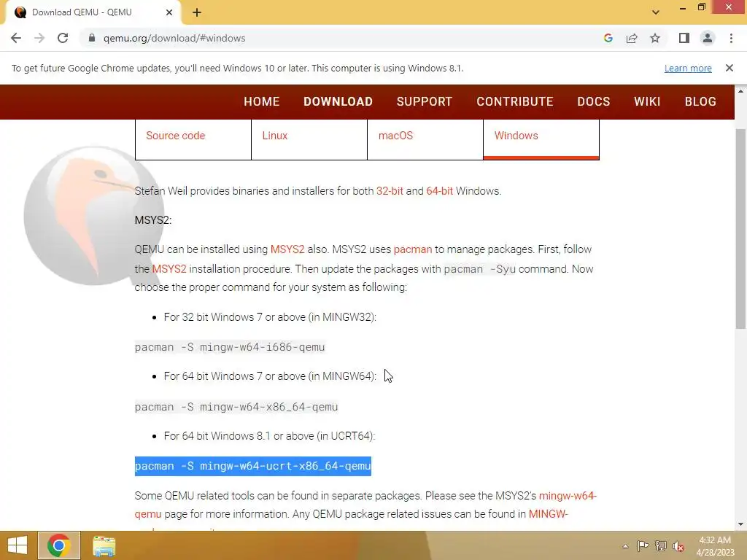Open taskbar clock and date
Image resolution: width=747 pixels, height=560 pixels.
tap(715, 546)
